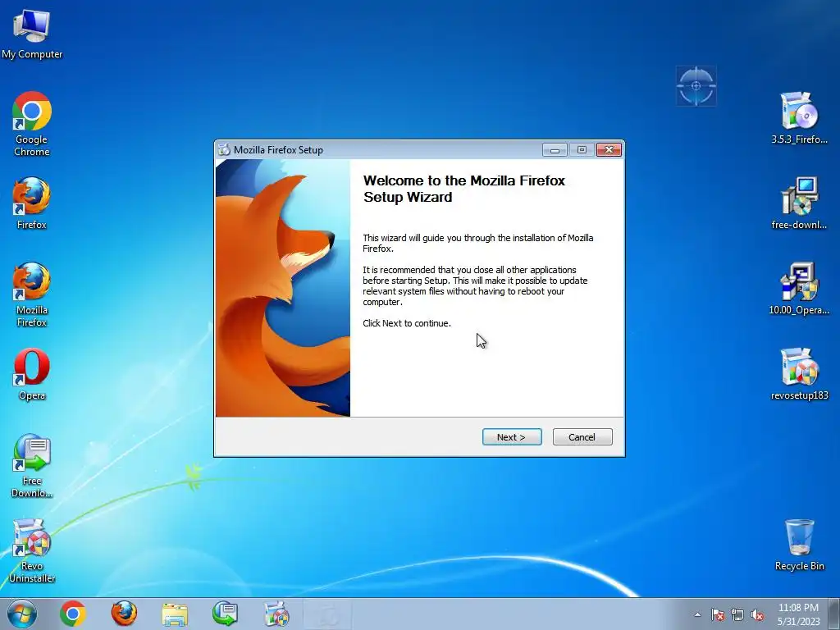This screenshot has height=630, width=840.
Task: Open Windows Explorer from the taskbar
Action: (175, 614)
